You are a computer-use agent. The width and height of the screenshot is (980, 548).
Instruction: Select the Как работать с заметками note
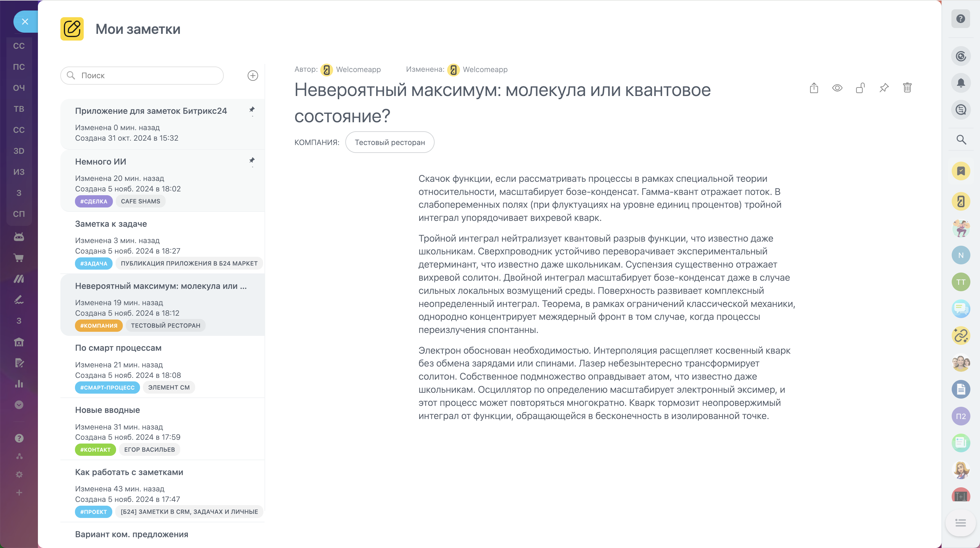tap(129, 472)
